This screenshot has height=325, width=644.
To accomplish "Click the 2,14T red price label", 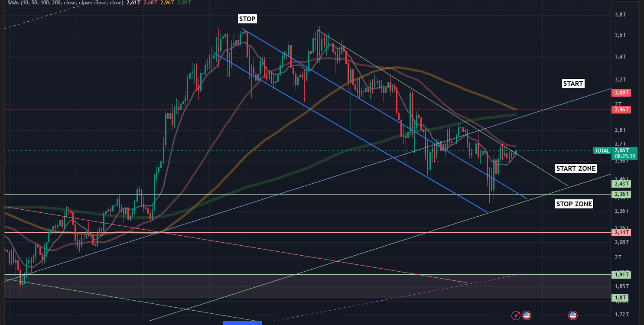I will (x=621, y=232).
